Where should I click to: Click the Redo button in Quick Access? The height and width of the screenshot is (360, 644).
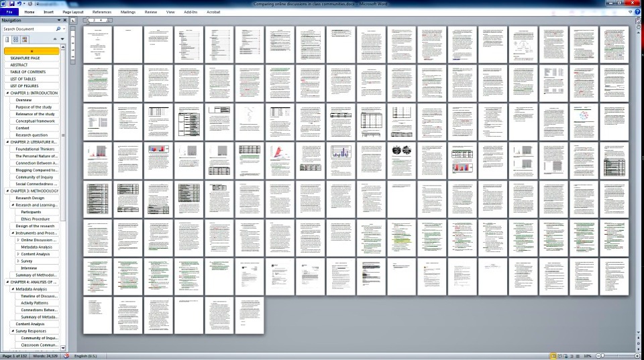pyautogui.click(x=30, y=4)
